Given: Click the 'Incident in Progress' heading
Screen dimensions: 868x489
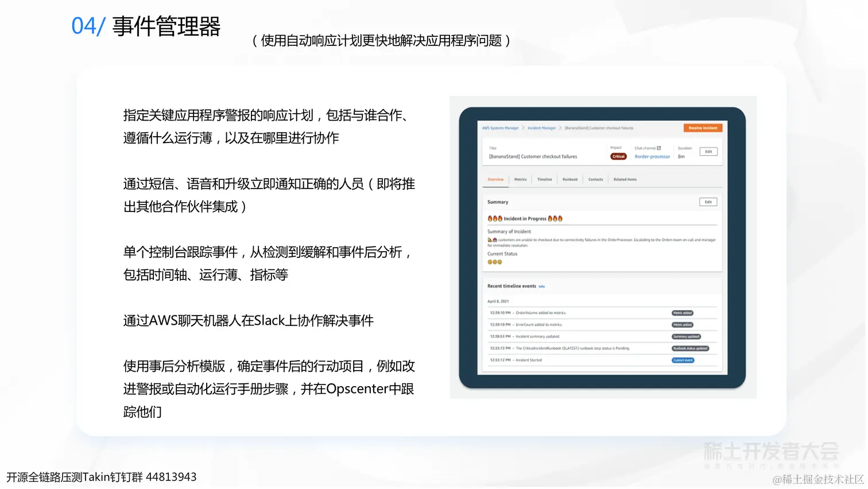Looking at the screenshot, I should 525,218.
